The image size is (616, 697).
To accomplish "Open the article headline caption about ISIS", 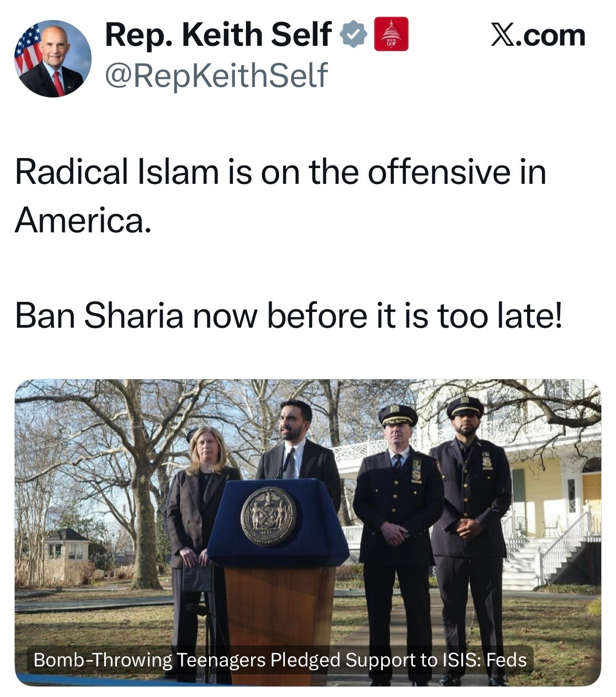I will coord(280,660).
